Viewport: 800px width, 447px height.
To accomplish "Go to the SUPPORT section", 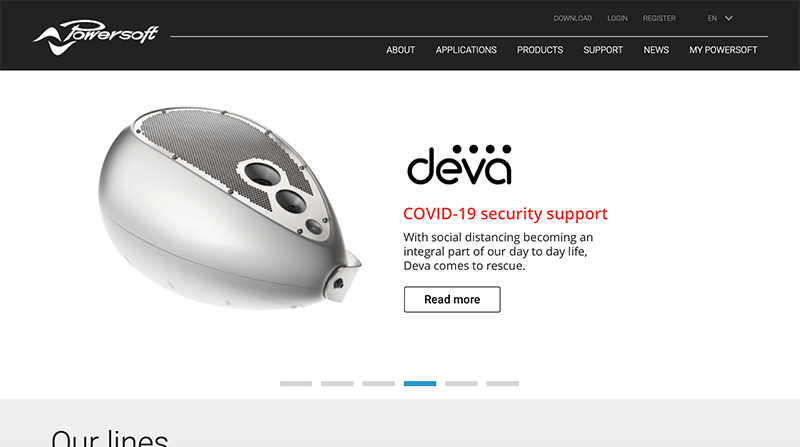I will [603, 50].
